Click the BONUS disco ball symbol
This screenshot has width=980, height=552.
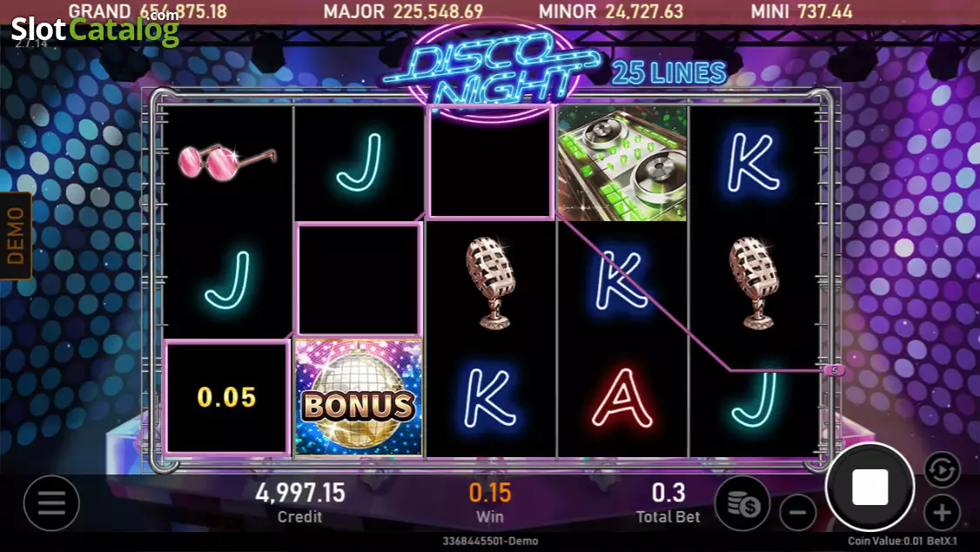point(359,398)
